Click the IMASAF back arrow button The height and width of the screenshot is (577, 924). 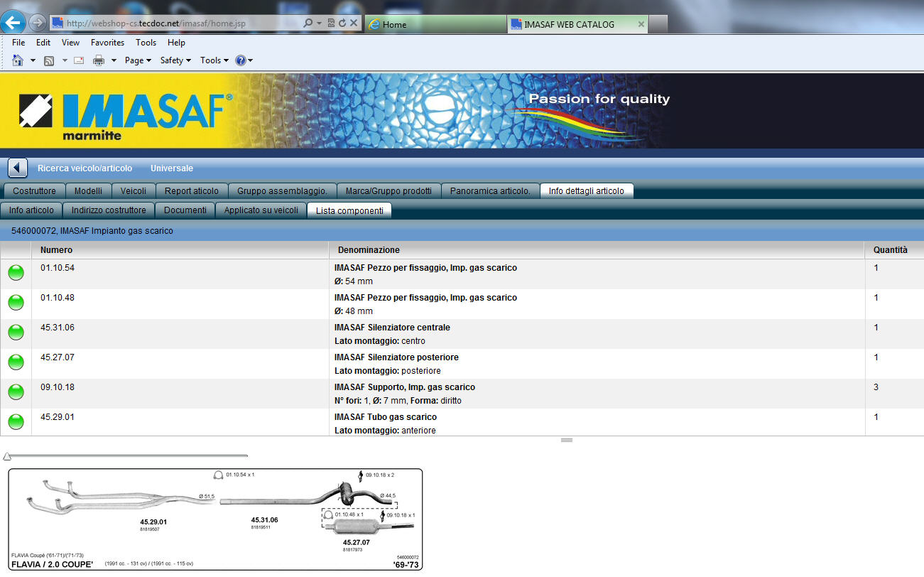point(18,168)
